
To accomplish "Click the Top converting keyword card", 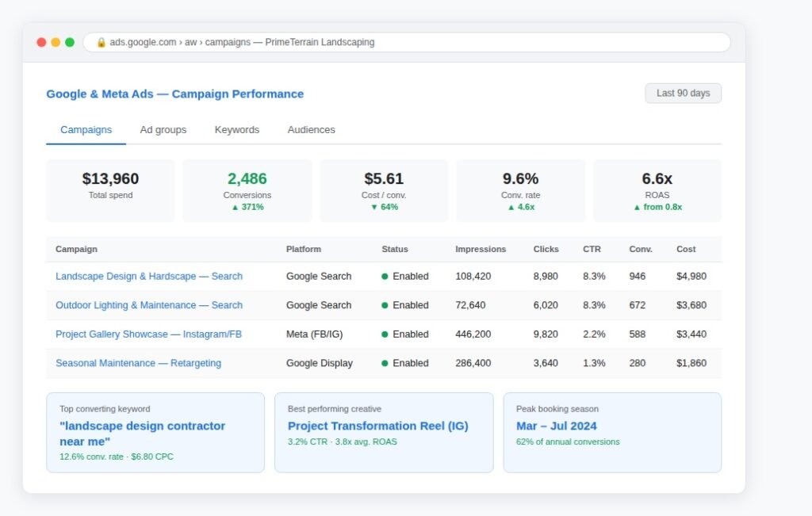I will [155, 433].
